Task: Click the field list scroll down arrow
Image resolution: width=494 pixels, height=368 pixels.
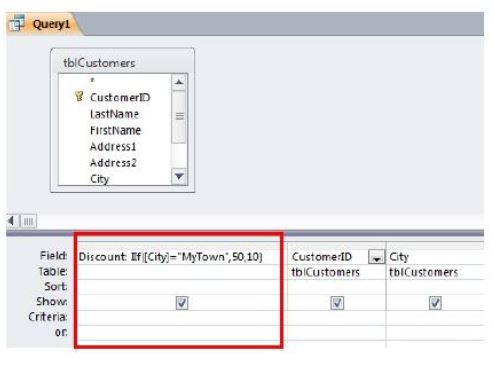Action: (179, 176)
